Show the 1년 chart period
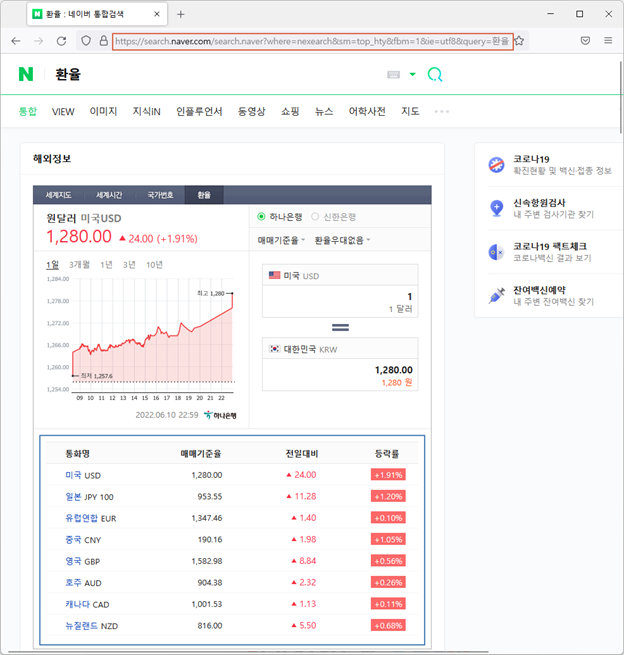 click(107, 265)
